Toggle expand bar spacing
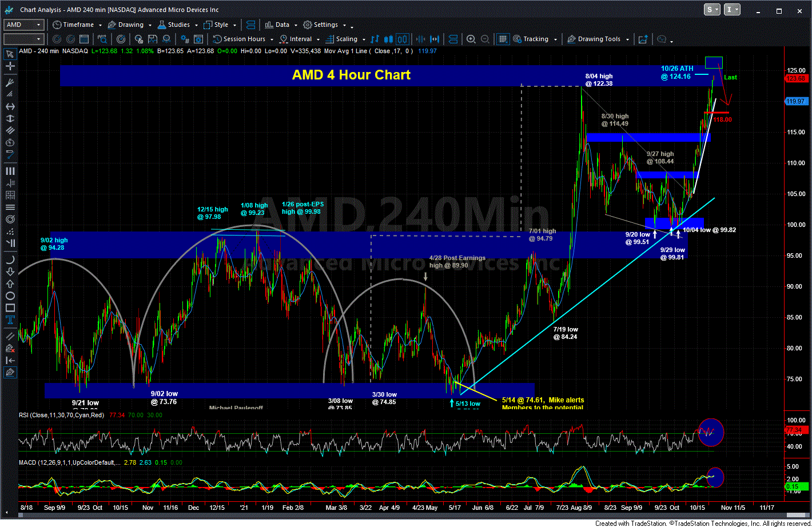This screenshot has height=527, width=812. [x=435, y=39]
